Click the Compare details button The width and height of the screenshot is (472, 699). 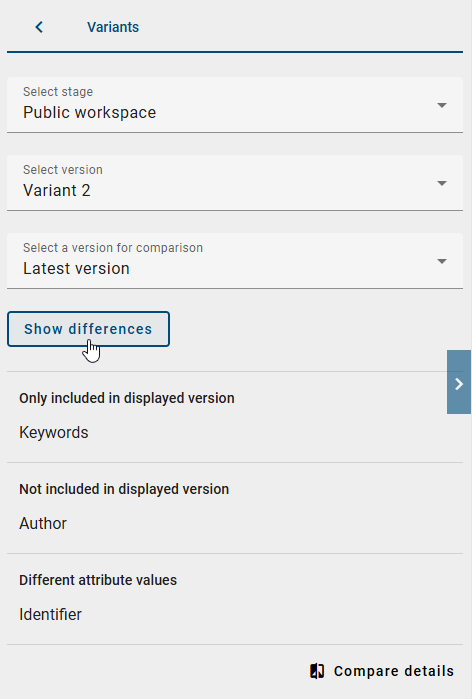(382, 671)
